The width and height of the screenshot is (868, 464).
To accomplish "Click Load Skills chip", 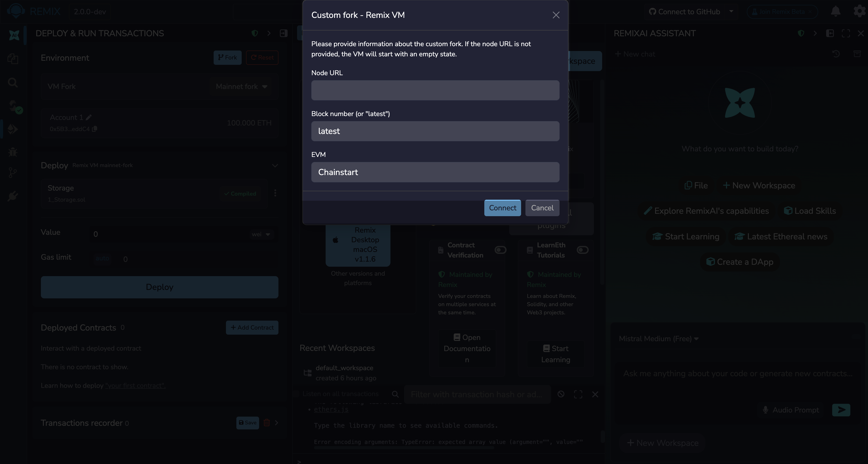I will tap(810, 211).
